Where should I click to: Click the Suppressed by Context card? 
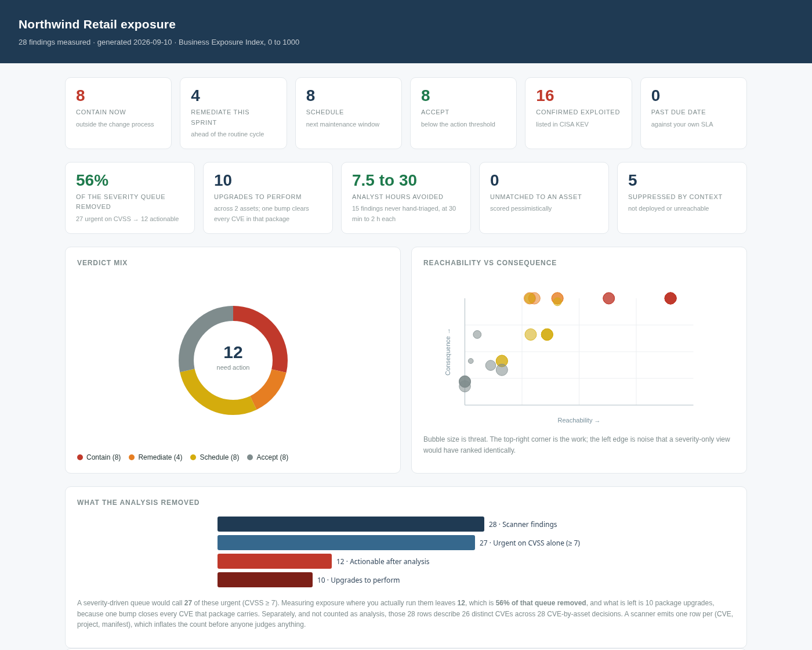click(x=682, y=198)
